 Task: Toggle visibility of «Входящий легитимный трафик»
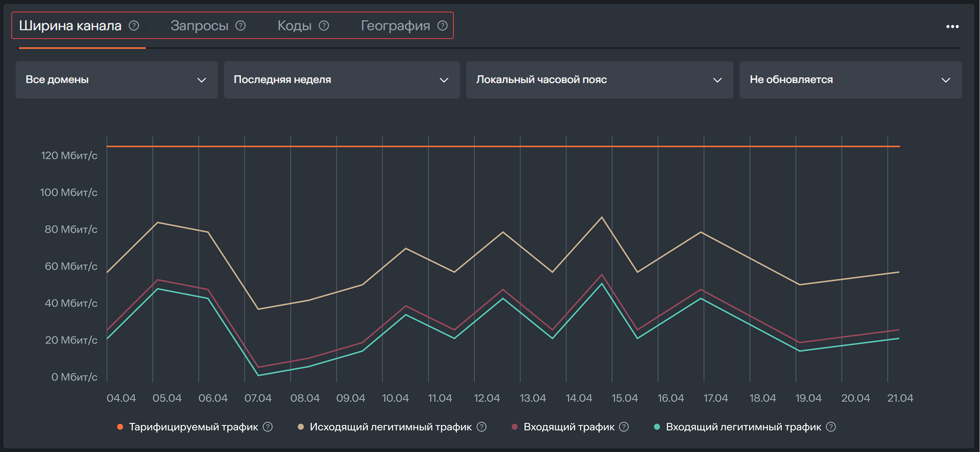coord(744,427)
